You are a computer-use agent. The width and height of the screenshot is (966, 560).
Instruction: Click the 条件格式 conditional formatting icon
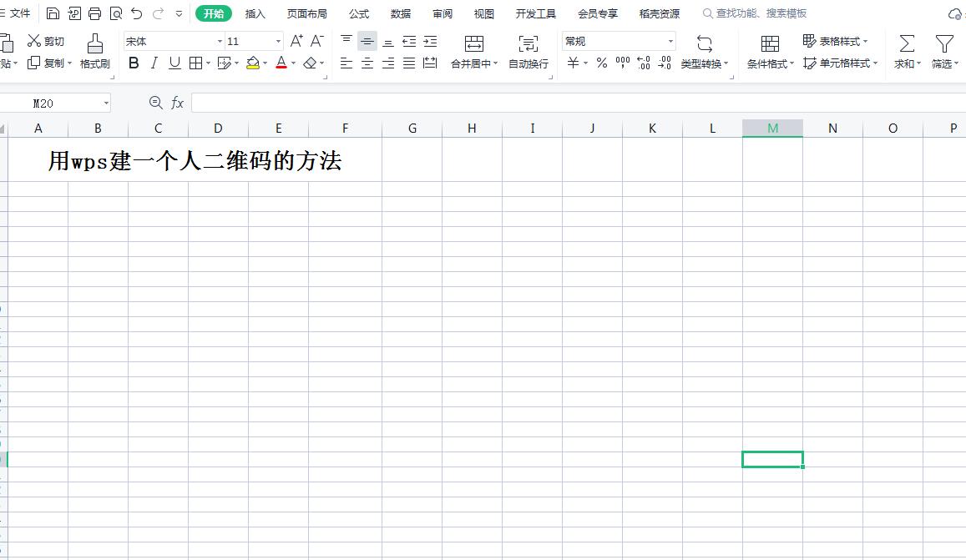pyautogui.click(x=770, y=43)
